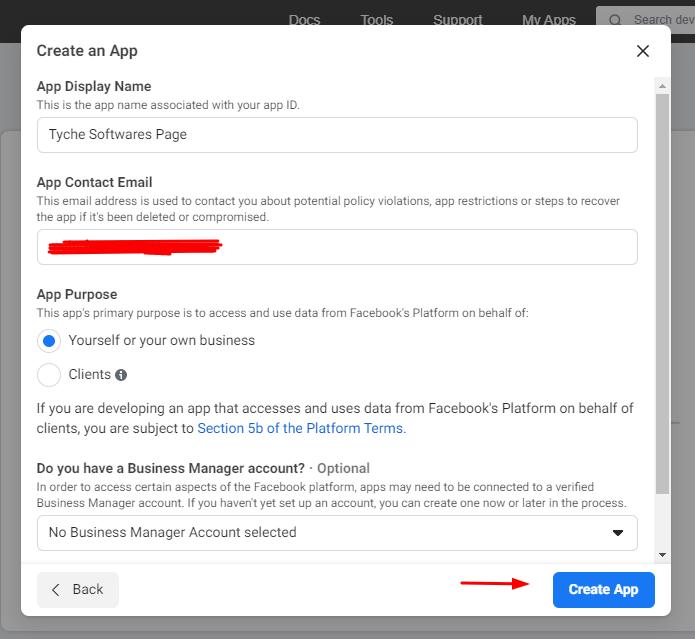Image resolution: width=695 pixels, height=639 pixels.
Task: Go Back to the previous step
Action: (x=78, y=589)
